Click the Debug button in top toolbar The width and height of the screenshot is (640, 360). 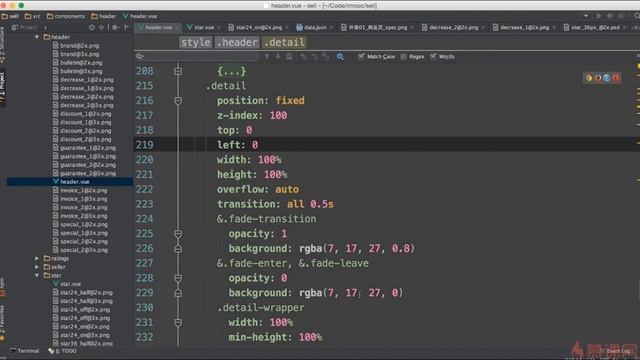click(609, 16)
